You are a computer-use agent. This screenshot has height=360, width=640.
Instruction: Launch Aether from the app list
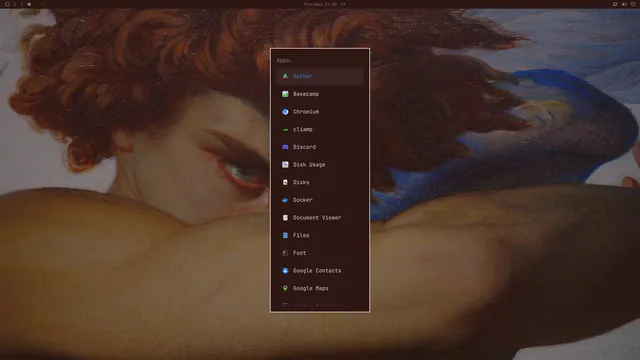coord(320,76)
